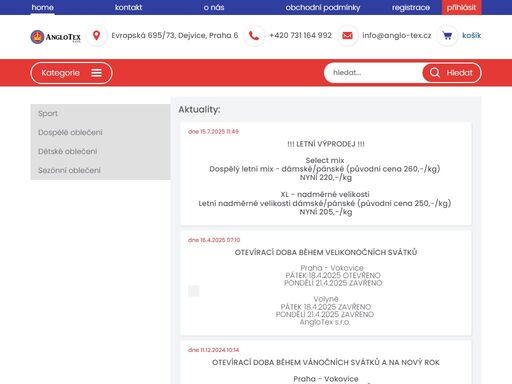Click the small gray image in Easter post
The width and height of the screenshot is (512, 384).
[x=194, y=291]
